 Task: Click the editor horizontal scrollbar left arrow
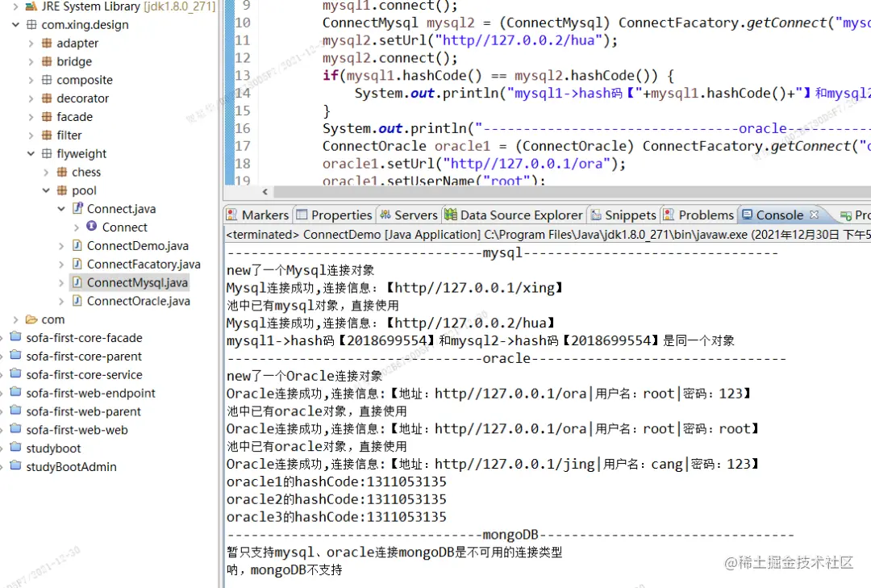tap(265, 192)
